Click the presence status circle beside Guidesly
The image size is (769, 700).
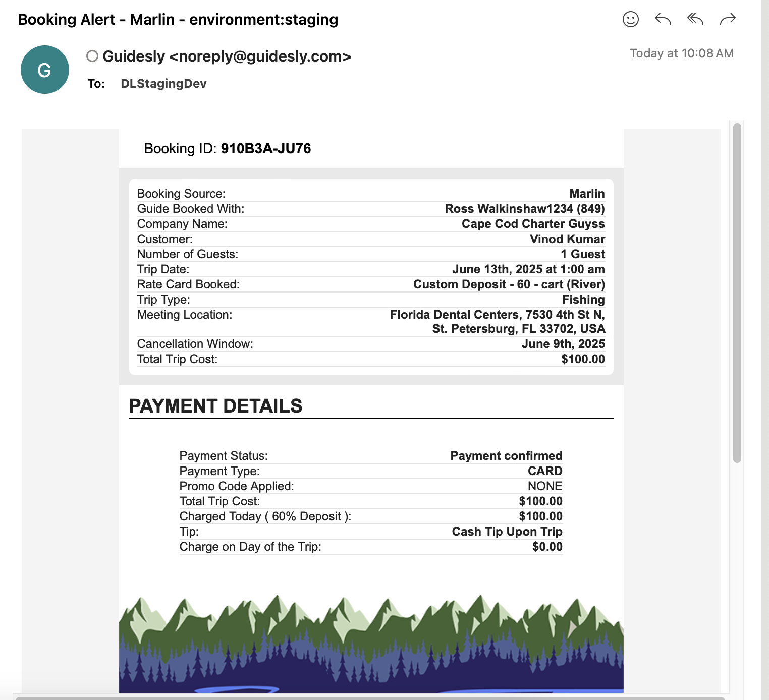[92, 56]
